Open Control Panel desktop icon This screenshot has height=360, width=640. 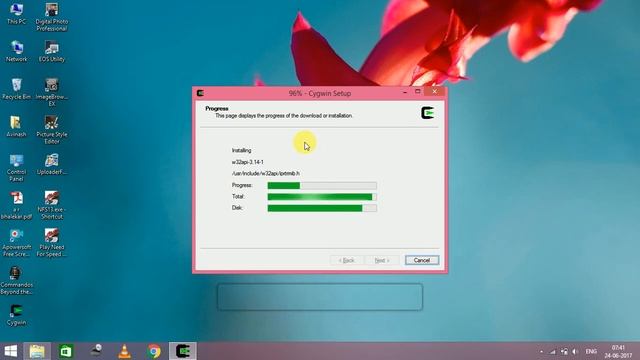coord(16,168)
